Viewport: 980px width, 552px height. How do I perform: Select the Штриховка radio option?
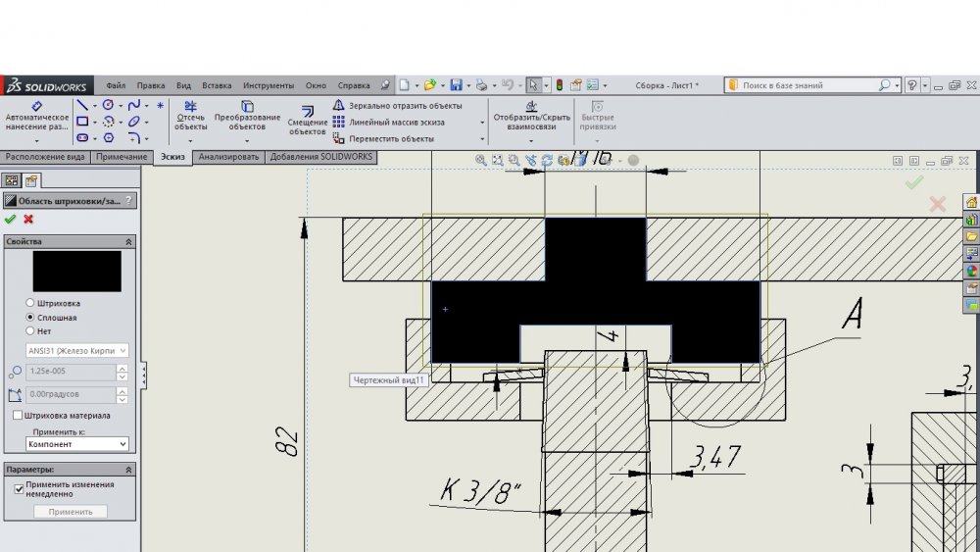click(29, 303)
